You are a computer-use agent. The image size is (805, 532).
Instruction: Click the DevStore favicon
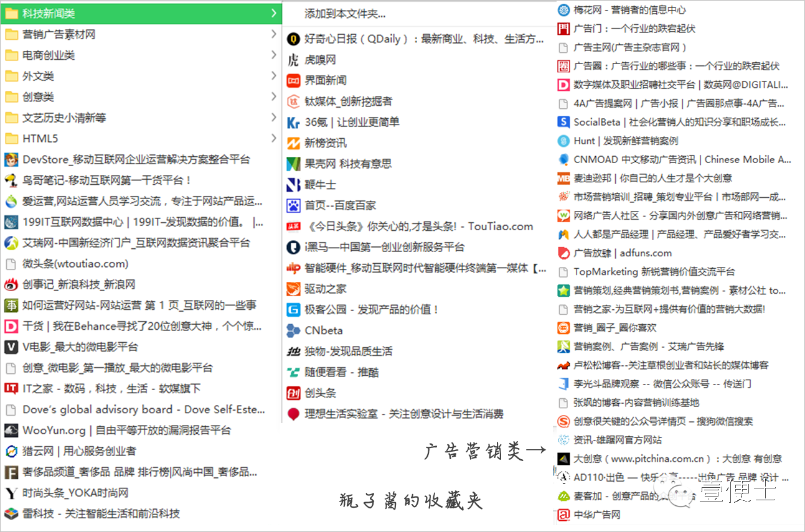tap(11, 160)
